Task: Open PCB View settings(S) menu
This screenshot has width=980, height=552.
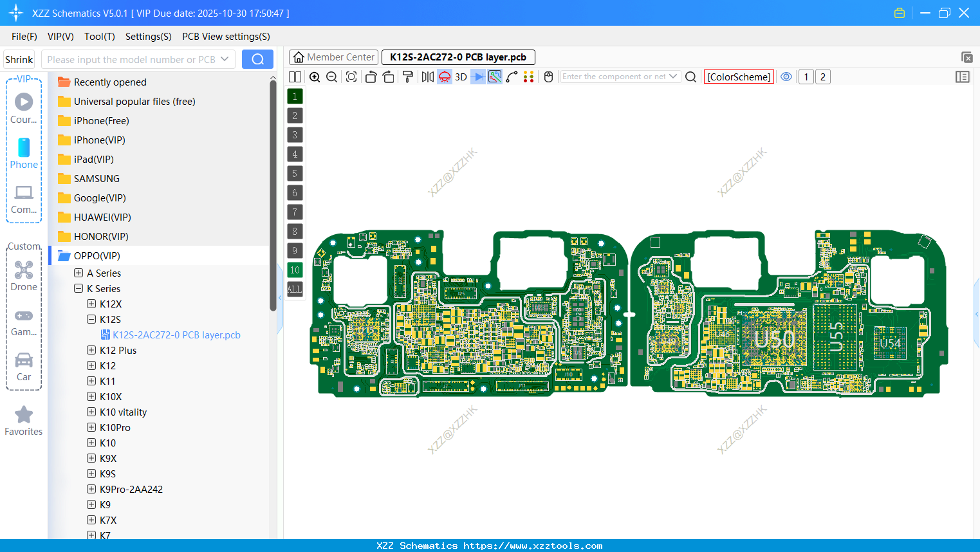Action: tap(226, 36)
